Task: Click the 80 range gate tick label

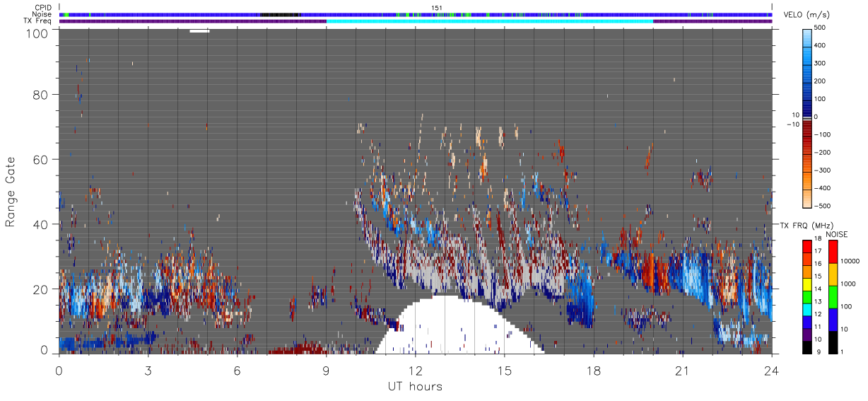Action: [x=39, y=94]
